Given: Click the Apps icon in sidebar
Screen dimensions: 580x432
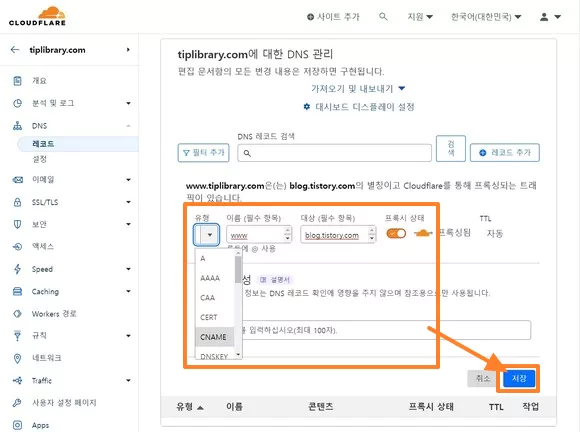Looking at the screenshot, I should (17, 425).
